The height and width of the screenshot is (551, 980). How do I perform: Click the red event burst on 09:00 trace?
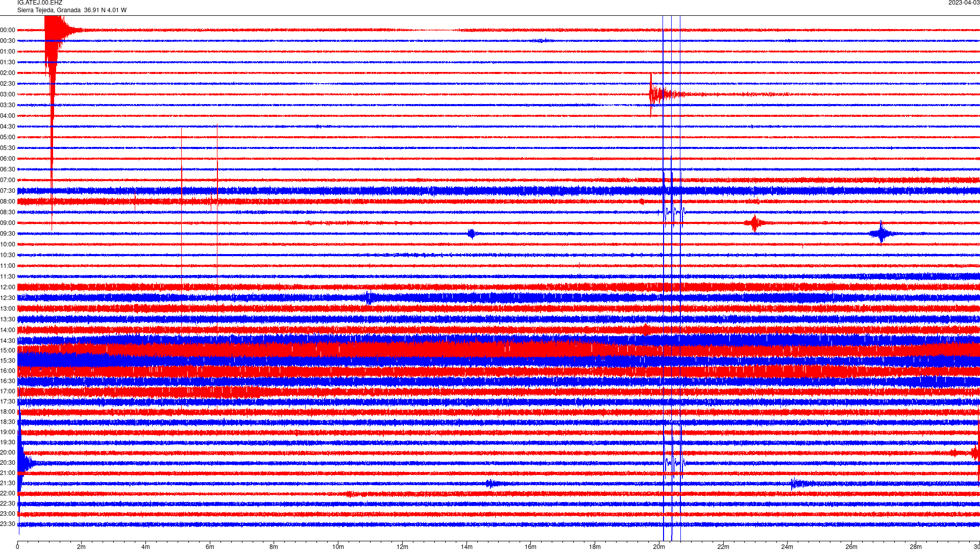click(754, 223)
